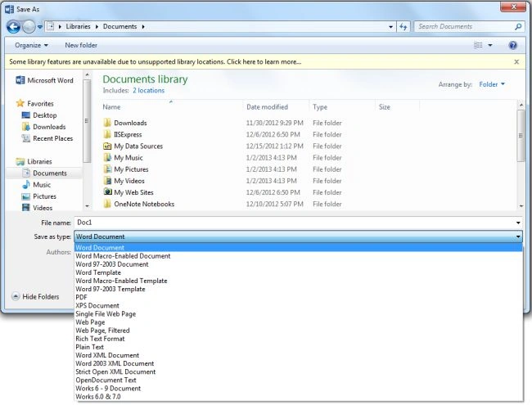Click file list scrollbar down arrow
Screen dimensions: 532x405
coord(521,206)
